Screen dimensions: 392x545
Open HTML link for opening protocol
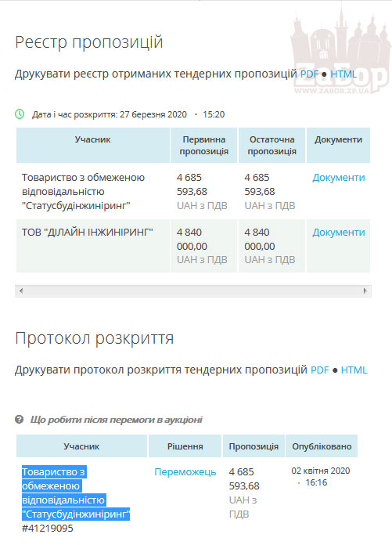[354, 370]
